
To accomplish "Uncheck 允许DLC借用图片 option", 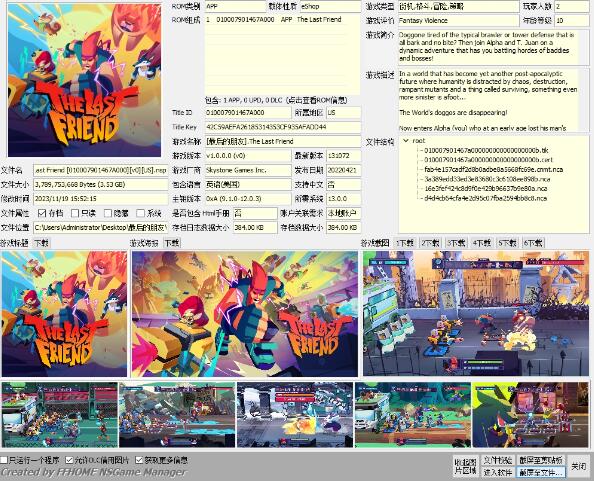I will pyautogui.click(x=69, y=460).
